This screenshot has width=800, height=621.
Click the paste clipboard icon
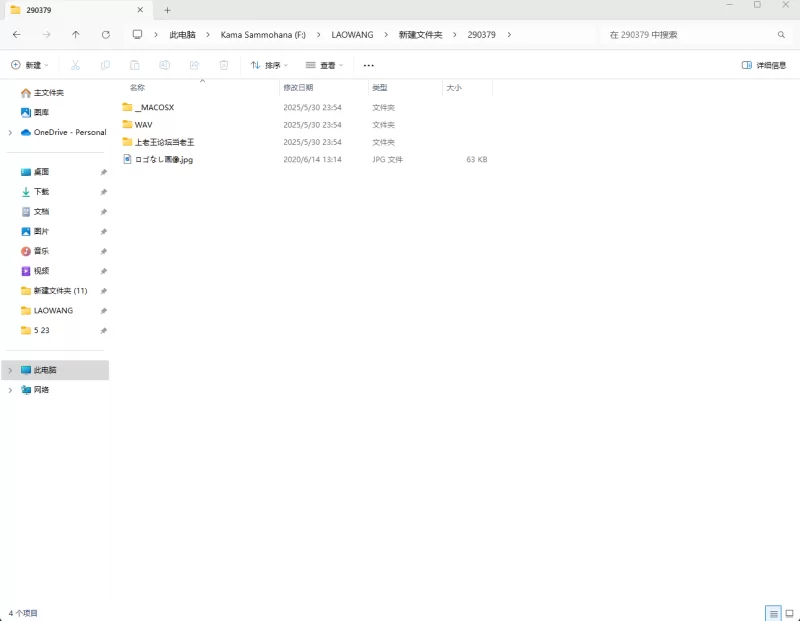(135, 65)
